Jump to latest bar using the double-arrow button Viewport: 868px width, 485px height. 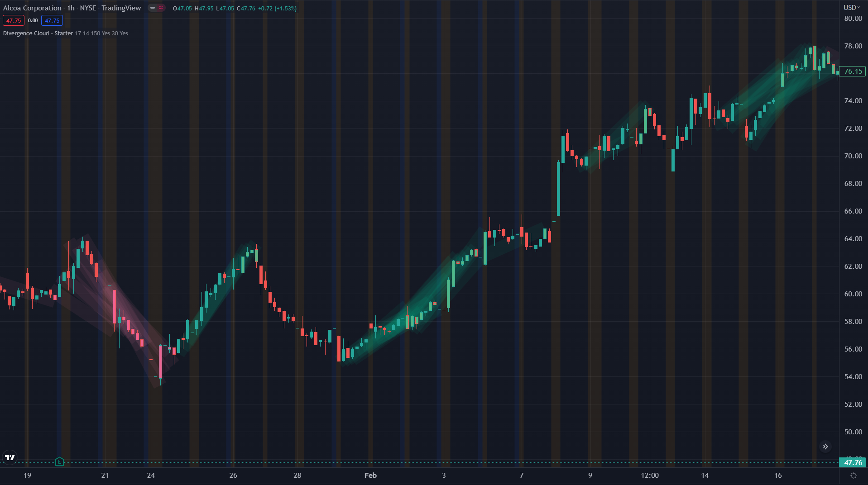pos(825,447)
